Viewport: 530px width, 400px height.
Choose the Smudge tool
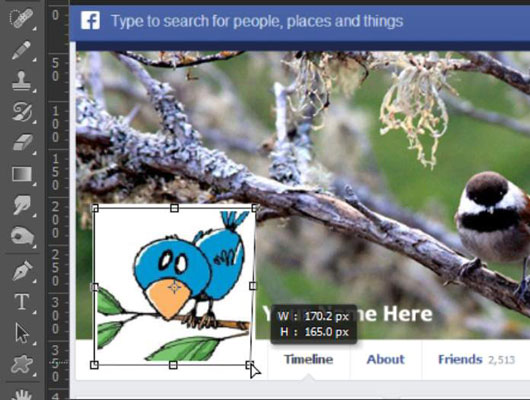[22, 205]
